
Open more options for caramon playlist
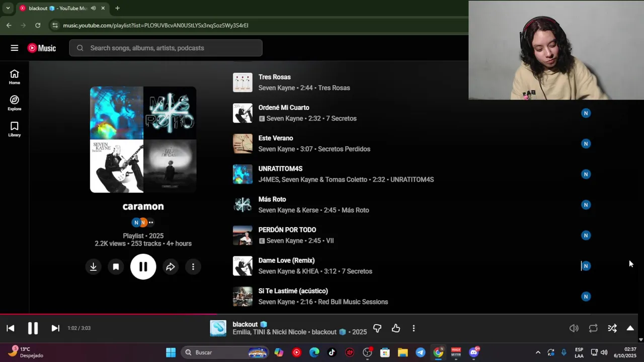pos(193,267)
